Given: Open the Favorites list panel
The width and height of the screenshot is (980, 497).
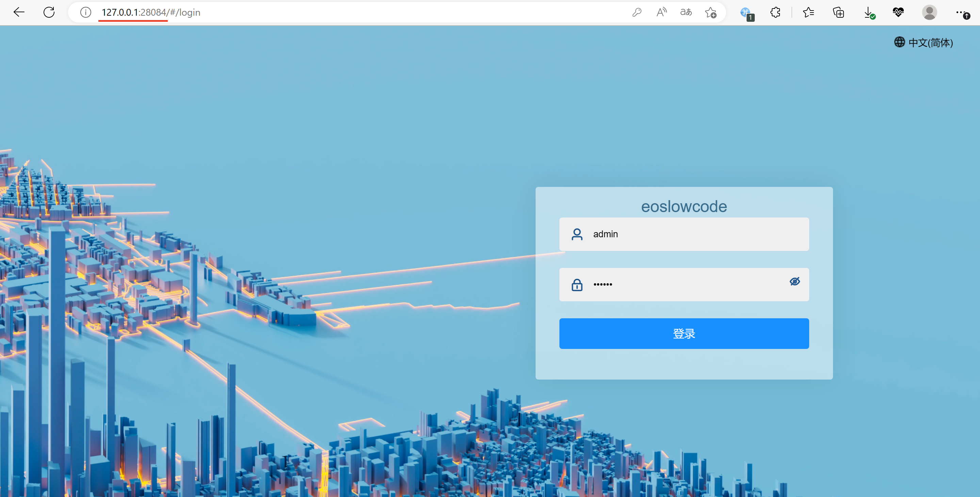Looking at the screenshot, I should 808,12.
